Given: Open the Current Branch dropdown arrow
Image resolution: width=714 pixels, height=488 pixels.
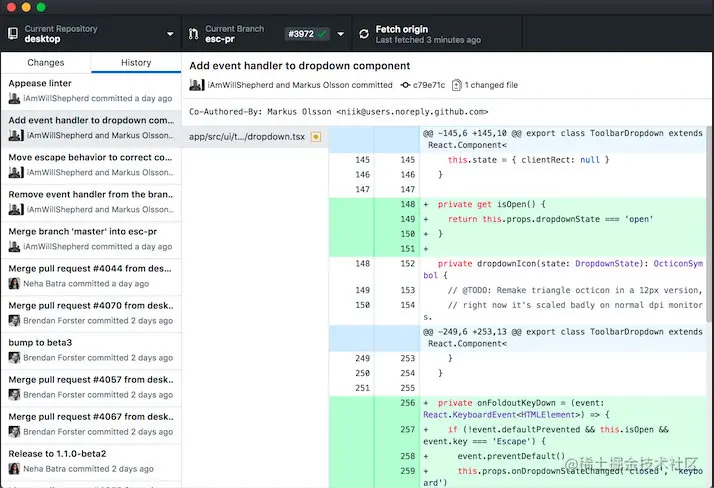Looking at the screenshot, I should (341, 34).
